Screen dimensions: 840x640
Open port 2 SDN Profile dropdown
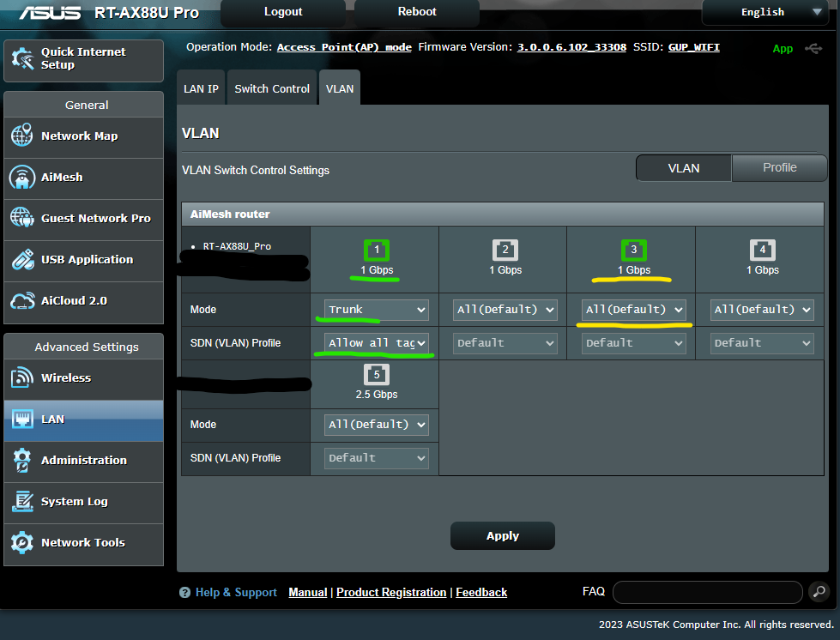click(505, 343)
